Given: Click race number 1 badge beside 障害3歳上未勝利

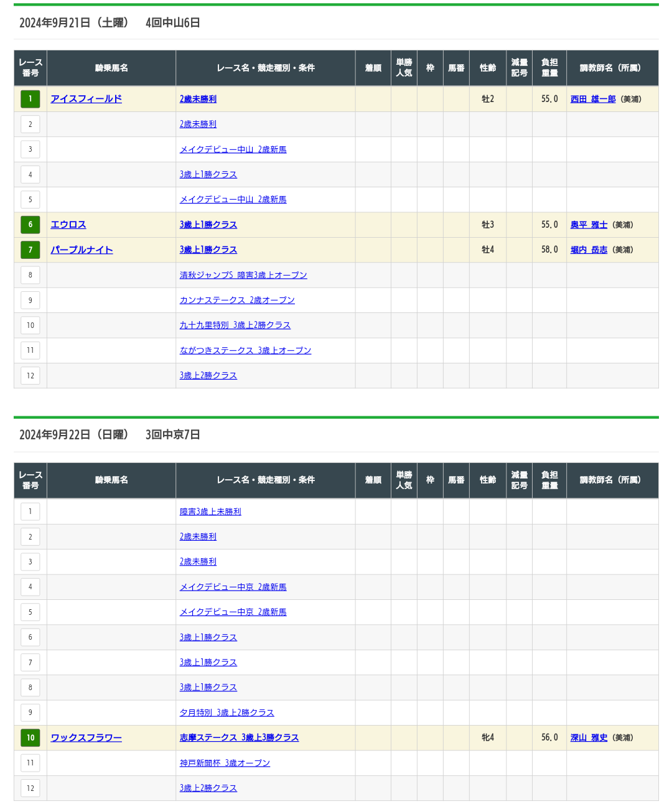Looking at the screenshot, I should tap(30, 512).
